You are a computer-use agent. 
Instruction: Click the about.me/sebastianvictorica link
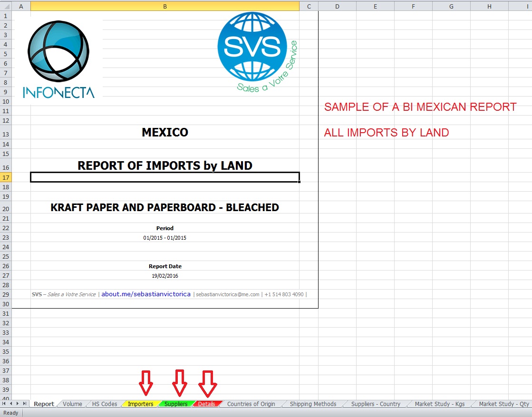pos(146,294)
